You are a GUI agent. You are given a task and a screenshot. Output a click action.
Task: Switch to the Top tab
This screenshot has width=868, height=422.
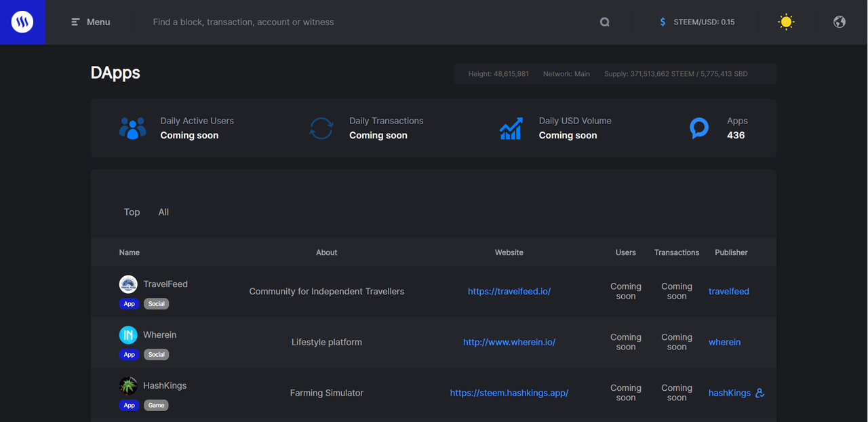click(x=132, y=212)
